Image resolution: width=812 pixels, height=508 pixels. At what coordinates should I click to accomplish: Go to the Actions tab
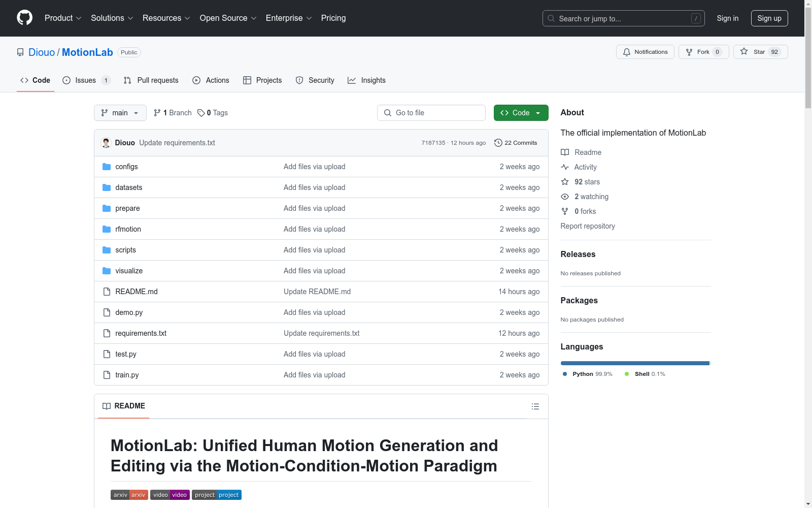click(x=211, y=80)
